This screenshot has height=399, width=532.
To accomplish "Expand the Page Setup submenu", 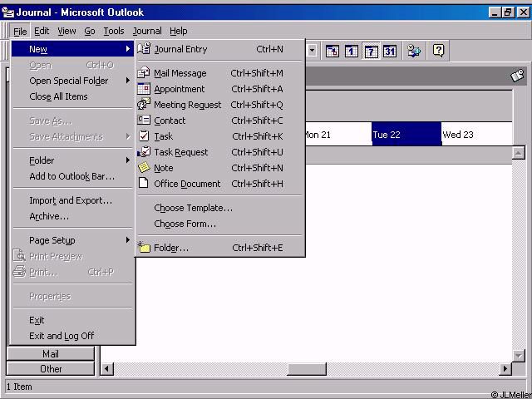I will (72, 240).
